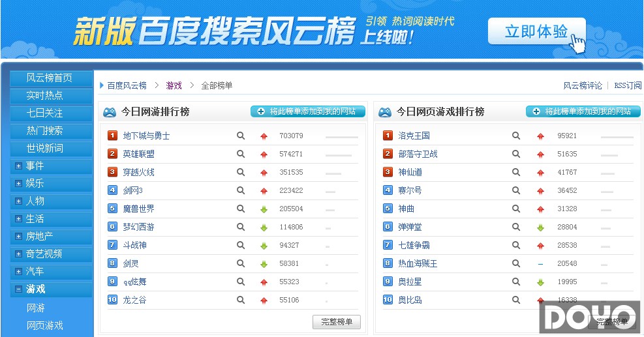
Task: Search icon in qq炫舞 row
Action: (241, 282)
